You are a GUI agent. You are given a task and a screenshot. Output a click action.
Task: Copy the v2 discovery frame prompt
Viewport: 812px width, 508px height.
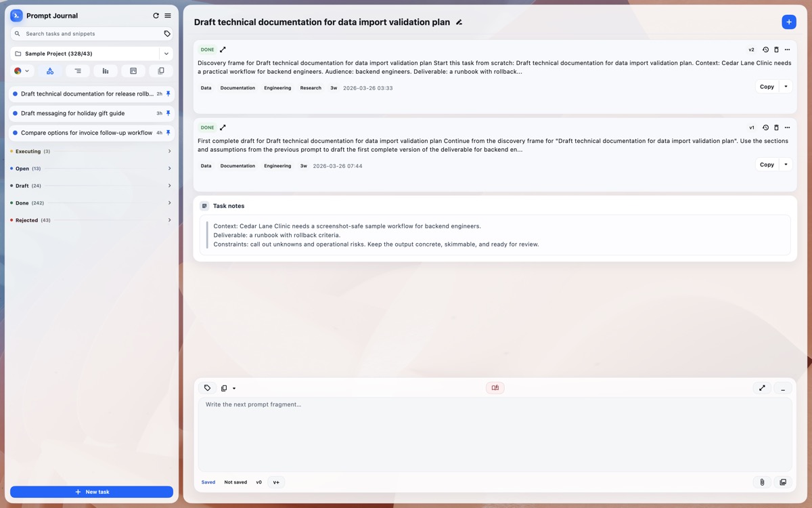click(x=767, y=87)
